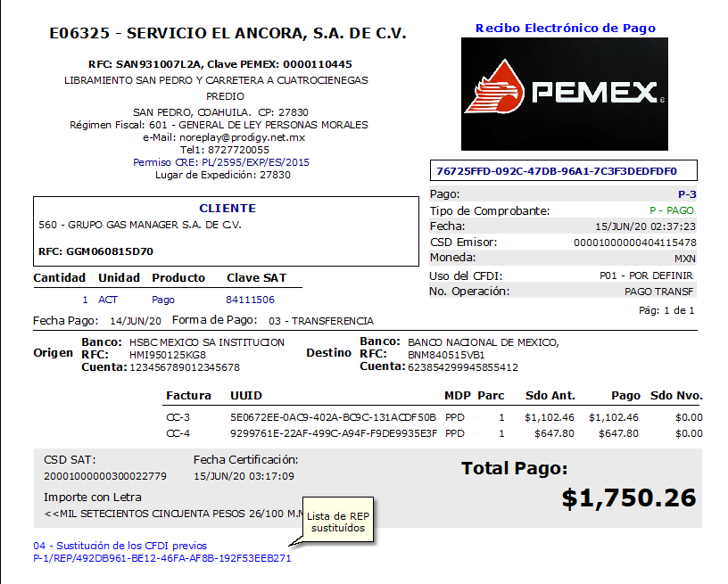Click the Total Pago amount $1,750.26
The height and width of the screenshot is (584, 728).
628,498
